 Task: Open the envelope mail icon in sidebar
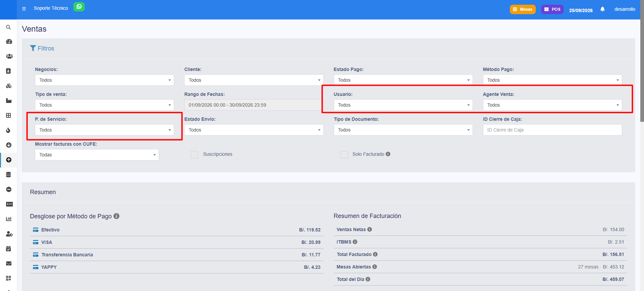pos(9,263)
